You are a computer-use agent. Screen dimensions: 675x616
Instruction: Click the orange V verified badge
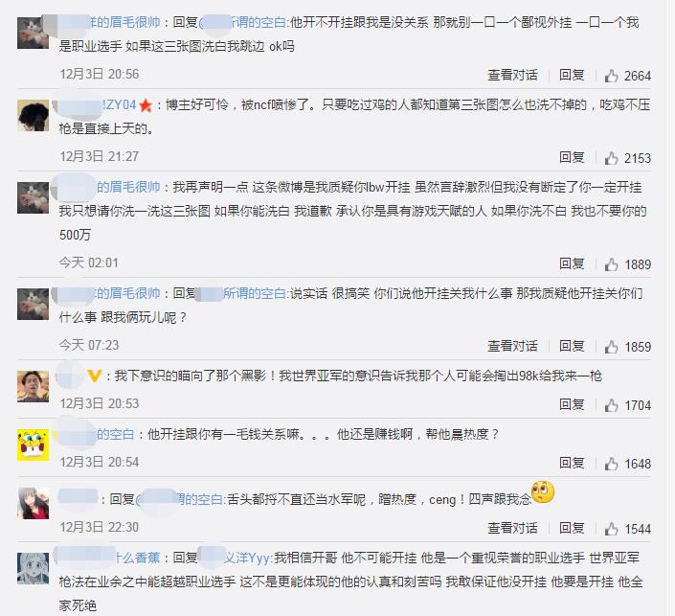pyautogui.click(x=94, y=376)
